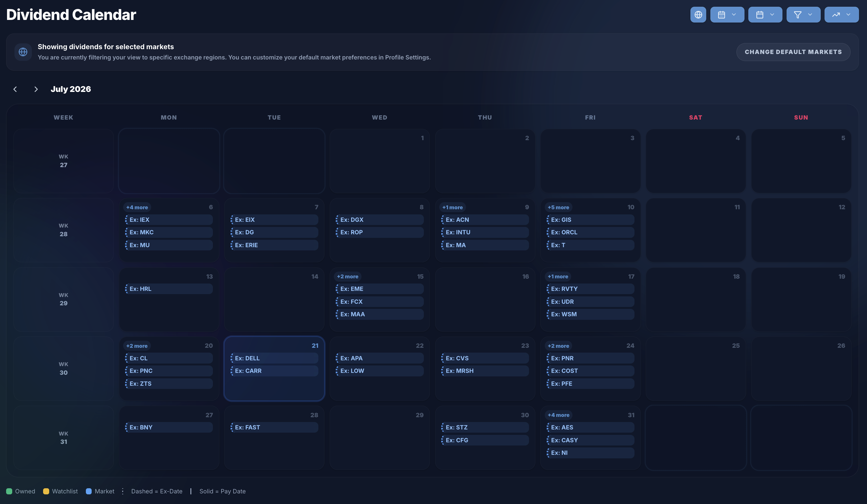Open the trend chart dropdown
867x504 pixels.
click(842, 14)
